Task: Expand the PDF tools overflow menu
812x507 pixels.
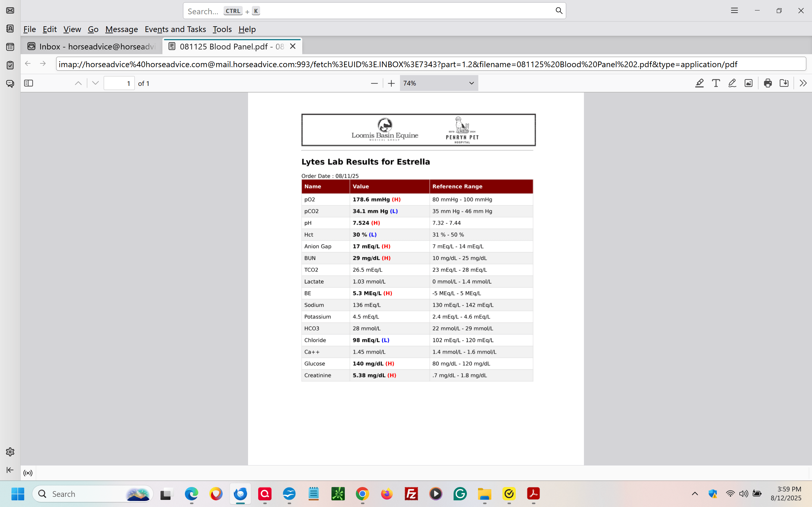Action: (x=803, y=83)
